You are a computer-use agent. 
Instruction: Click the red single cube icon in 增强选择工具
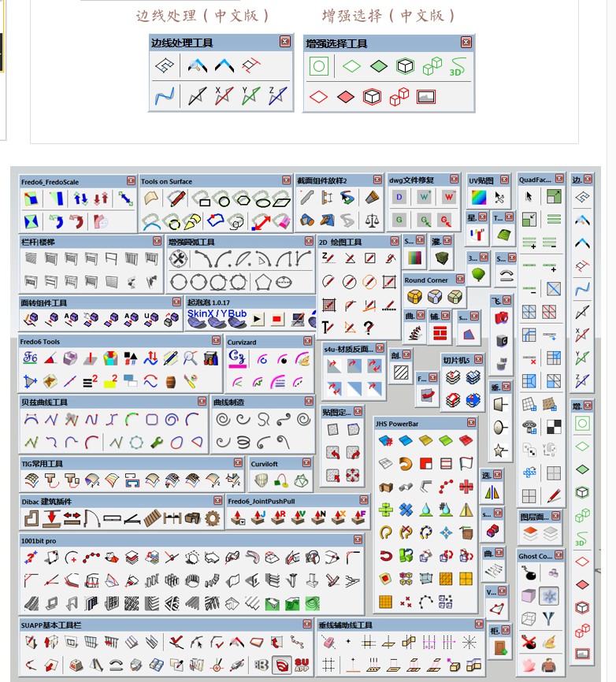(372, 97)
